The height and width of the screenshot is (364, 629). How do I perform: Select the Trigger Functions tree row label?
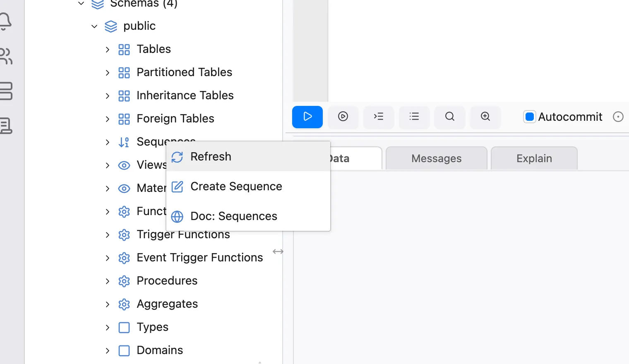point(183,235)
